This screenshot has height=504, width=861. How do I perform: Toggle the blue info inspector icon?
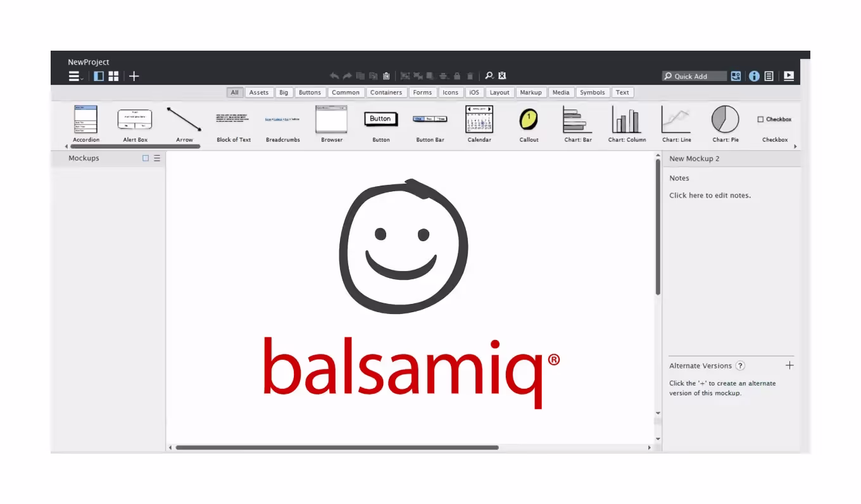[x=754, y=76]
